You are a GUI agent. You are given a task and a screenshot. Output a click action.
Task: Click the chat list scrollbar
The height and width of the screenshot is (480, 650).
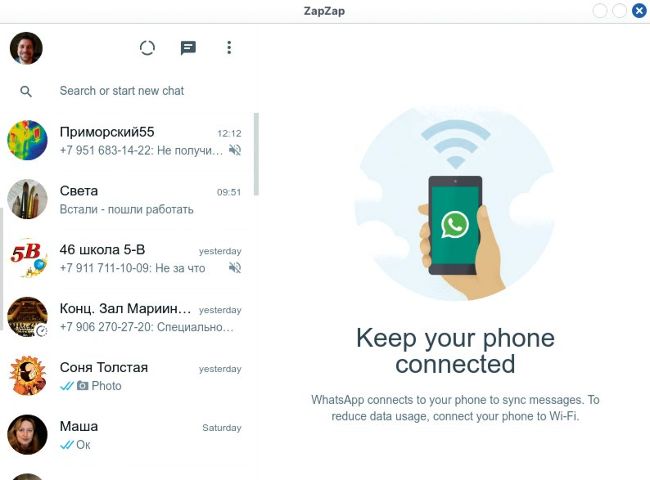coord(256,154)
